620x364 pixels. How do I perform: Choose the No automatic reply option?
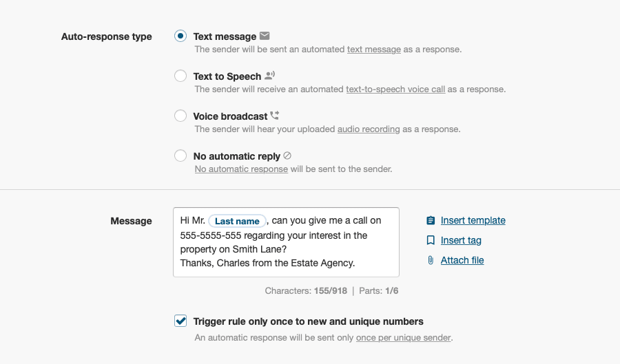point(180,156)
